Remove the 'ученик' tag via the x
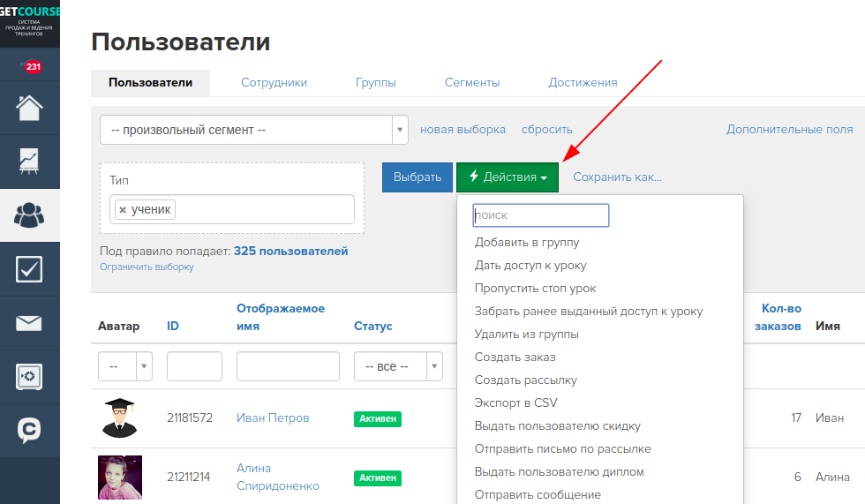 click(x=123, y=210)
